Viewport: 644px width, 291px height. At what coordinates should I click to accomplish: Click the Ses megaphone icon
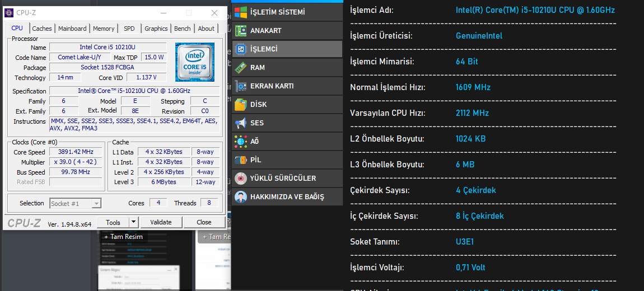coord(240,123)
